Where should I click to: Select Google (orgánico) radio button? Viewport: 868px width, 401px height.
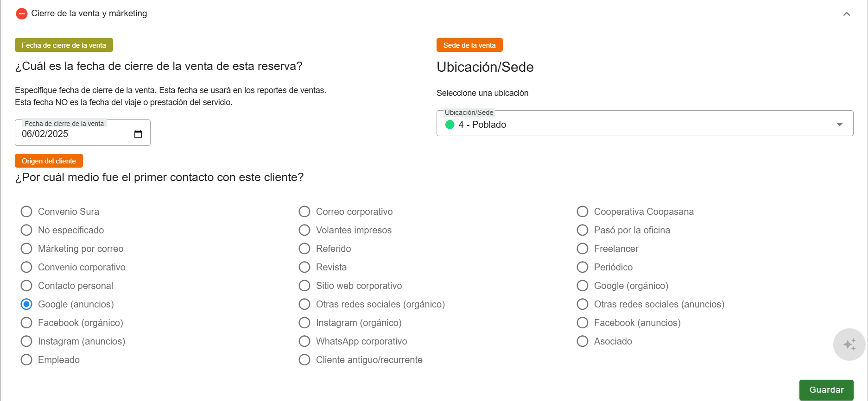click(583, 286)
